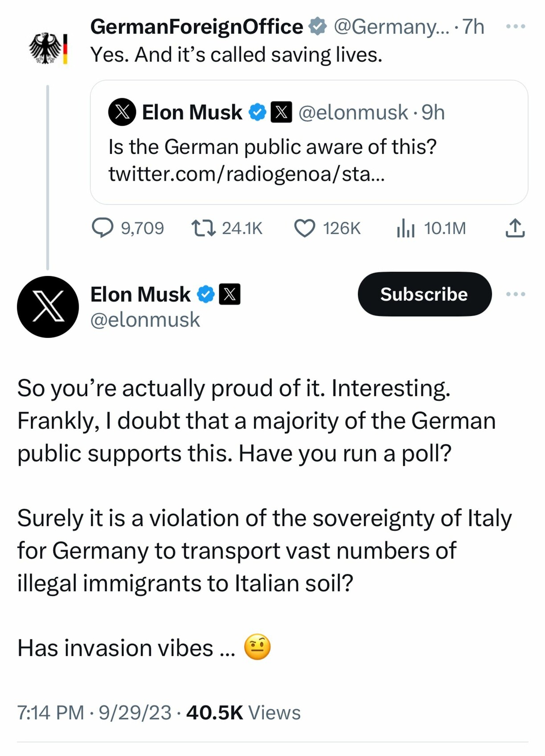545x756 pixels.
Task: Open more options menu next to Subscribe
Action: coord(516,294)
